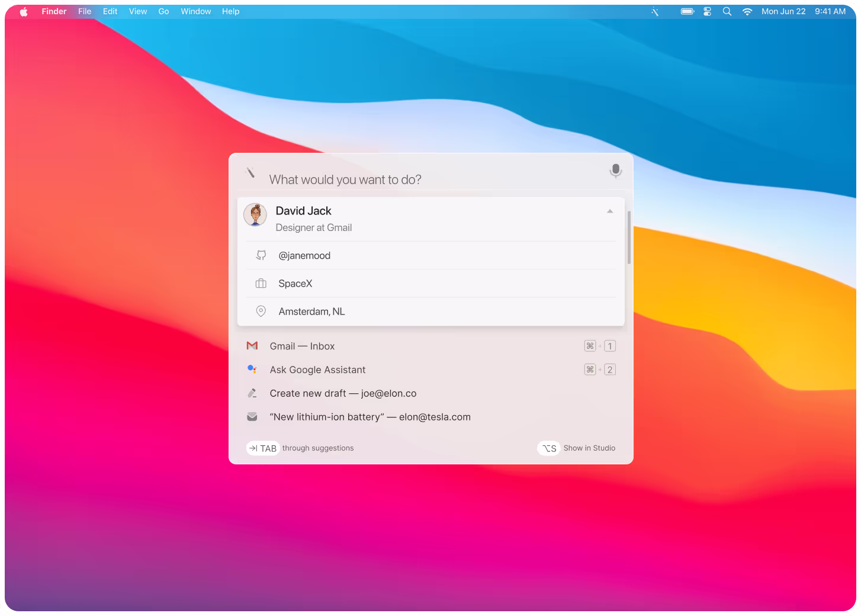This screenshot has width=861, height=616.
Task: Click the Wi-Fi icon in menu bar
Action: [x=747, y=11]
